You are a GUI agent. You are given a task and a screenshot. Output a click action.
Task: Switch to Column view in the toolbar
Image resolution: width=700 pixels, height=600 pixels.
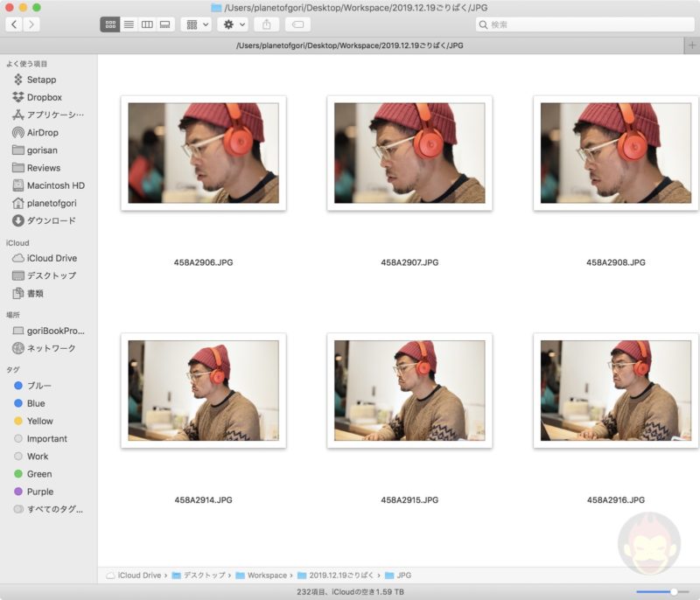pos(146,24)
